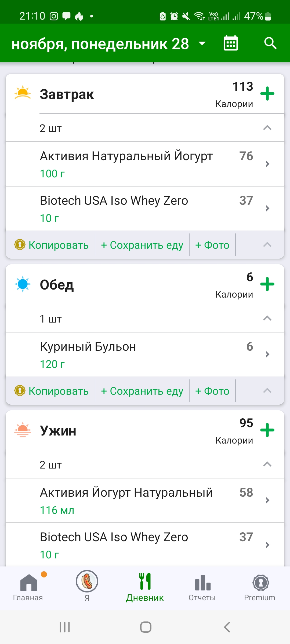The width and height of the screenshot is (290, 644).
Task: Collapse the Ужин 2 шт item list
Action: click(267, 464)
